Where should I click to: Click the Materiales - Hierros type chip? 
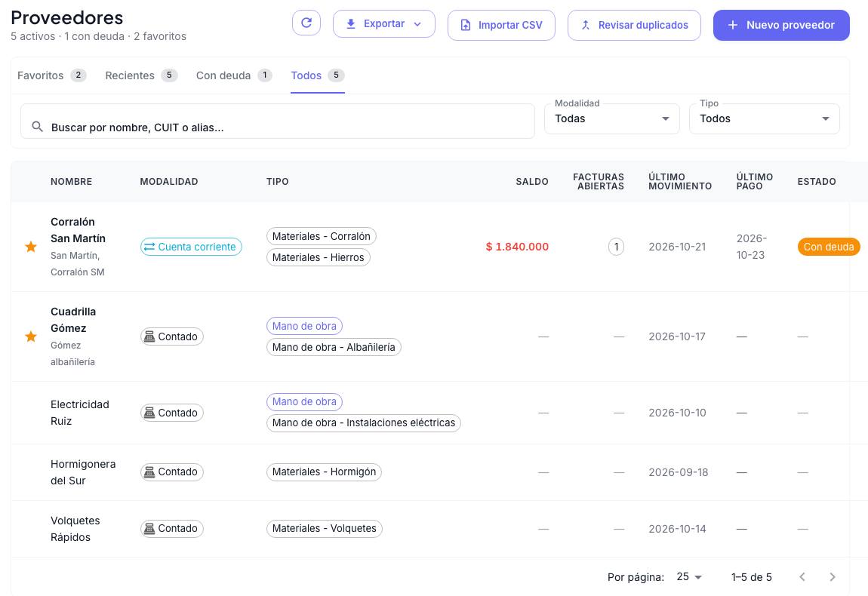(x=319, y=257)
